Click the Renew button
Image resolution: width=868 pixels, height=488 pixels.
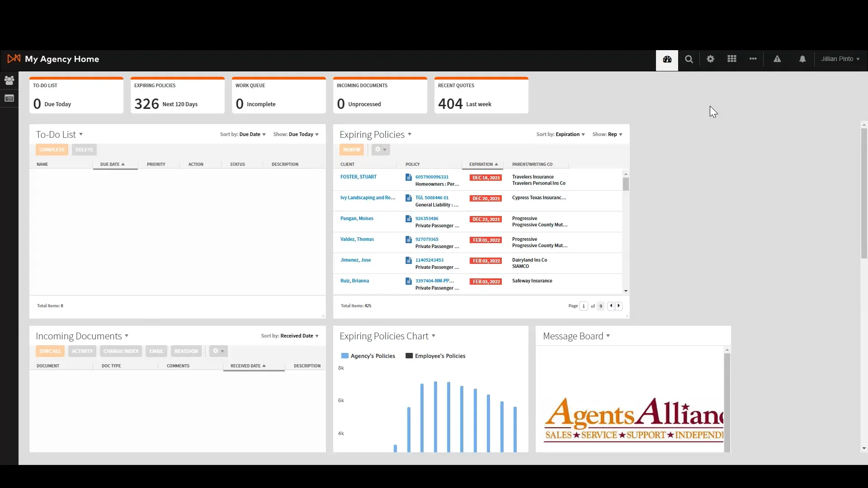tap(351, 150)
